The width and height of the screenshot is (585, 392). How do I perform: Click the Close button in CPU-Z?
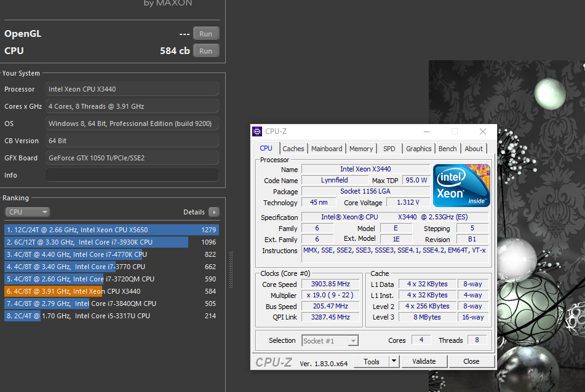click(471, 361)
